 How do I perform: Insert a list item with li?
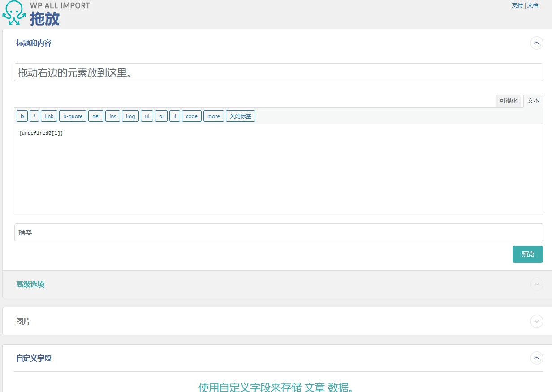(175, 116)
